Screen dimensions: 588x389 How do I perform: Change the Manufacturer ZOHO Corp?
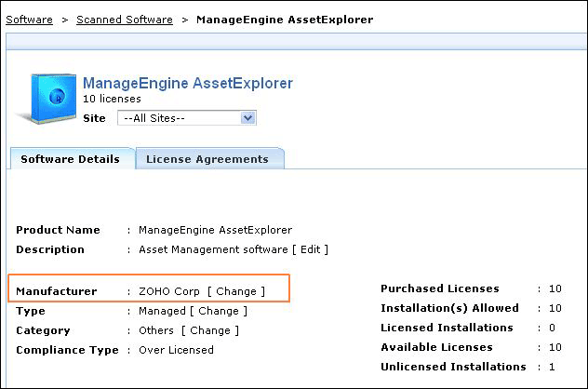236,291
